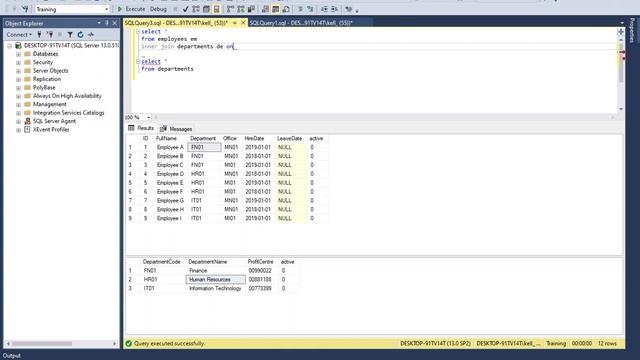Open the Properties side tab
This screenshot has width=640, height=360.
pyautogui.click(x=632, y=30)
